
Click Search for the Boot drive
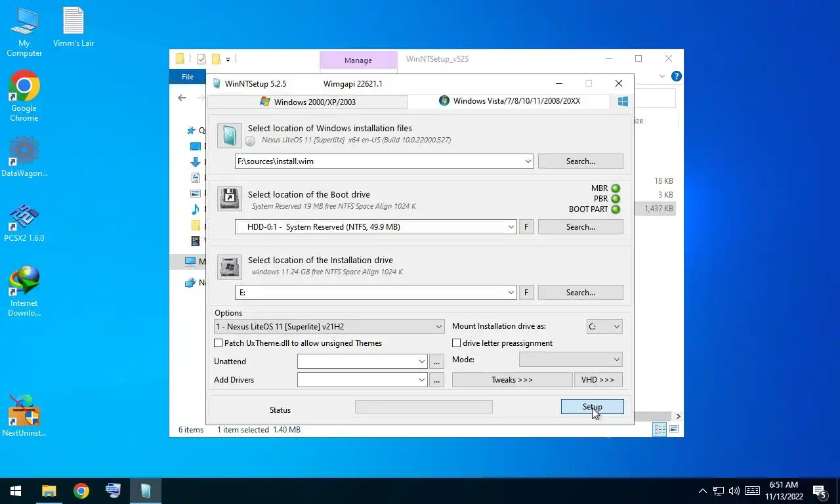click(580, 227)
